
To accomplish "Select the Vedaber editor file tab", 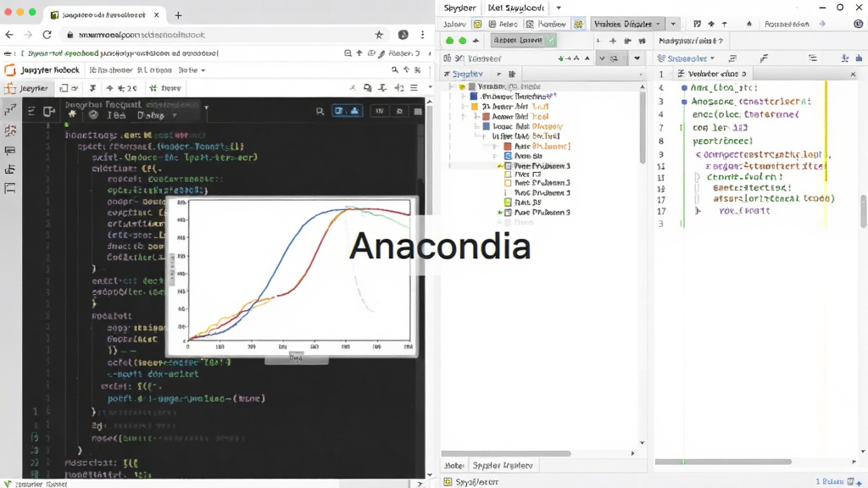I will point(711,74).
